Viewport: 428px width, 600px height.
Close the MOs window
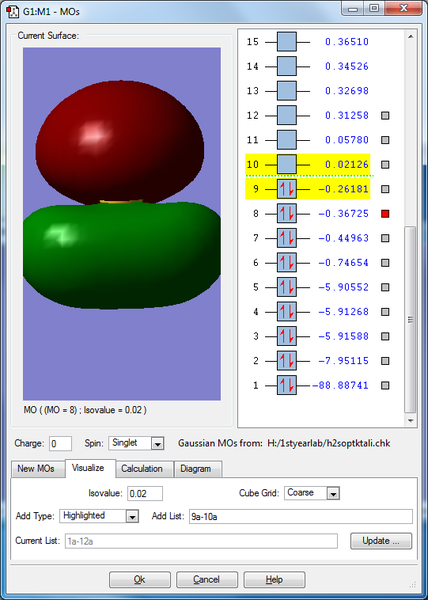403,8
